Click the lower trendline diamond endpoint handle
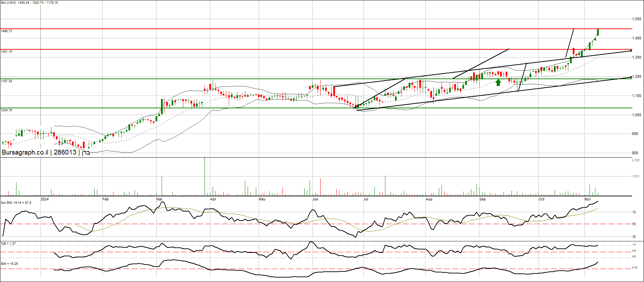 [631, 77]
